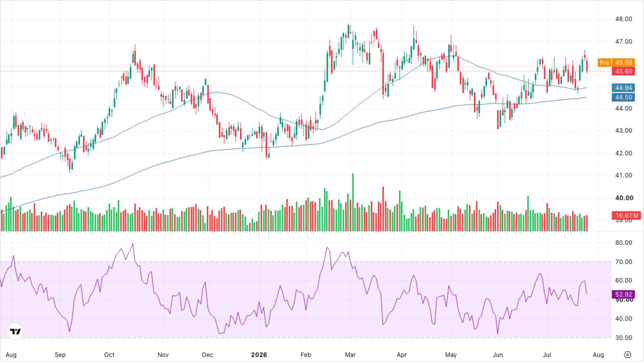Click the Jun label on the time axis
The width and height of the screenshot is (644, 362).
[498, 355]
